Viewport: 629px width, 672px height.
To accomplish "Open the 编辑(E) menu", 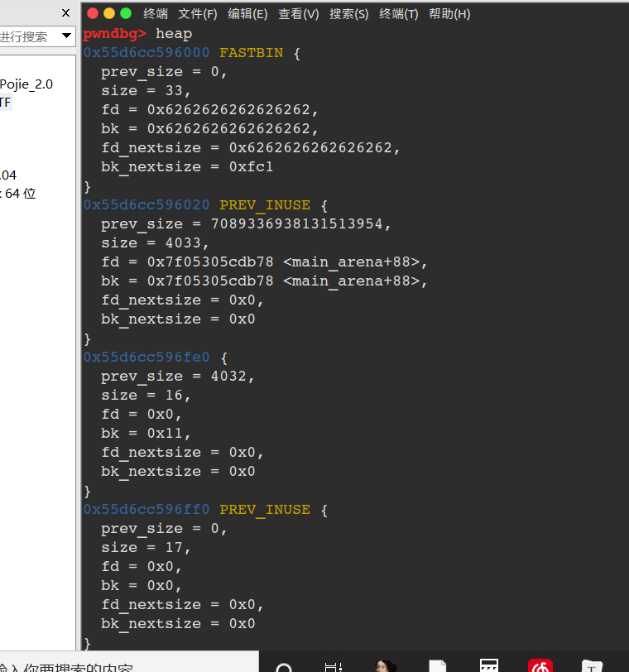I will [x=247, y=14].
